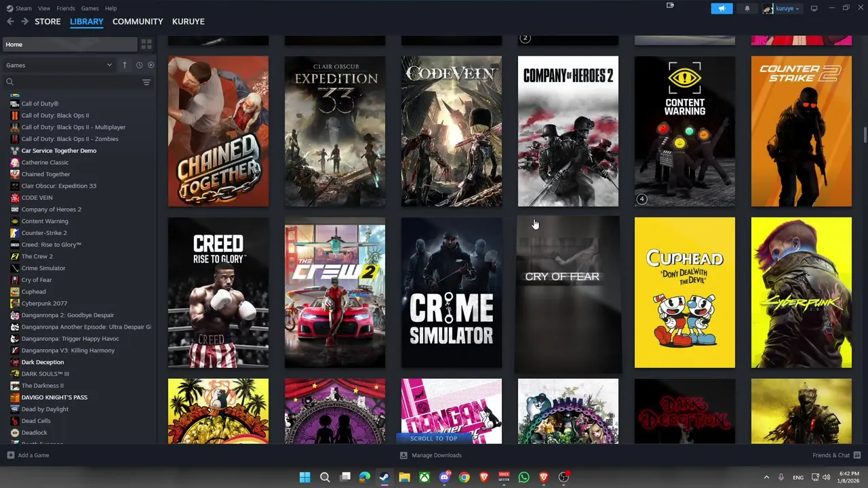Click the Manage Downloads link
Screen dimensions: 868x488
[437, 455]
